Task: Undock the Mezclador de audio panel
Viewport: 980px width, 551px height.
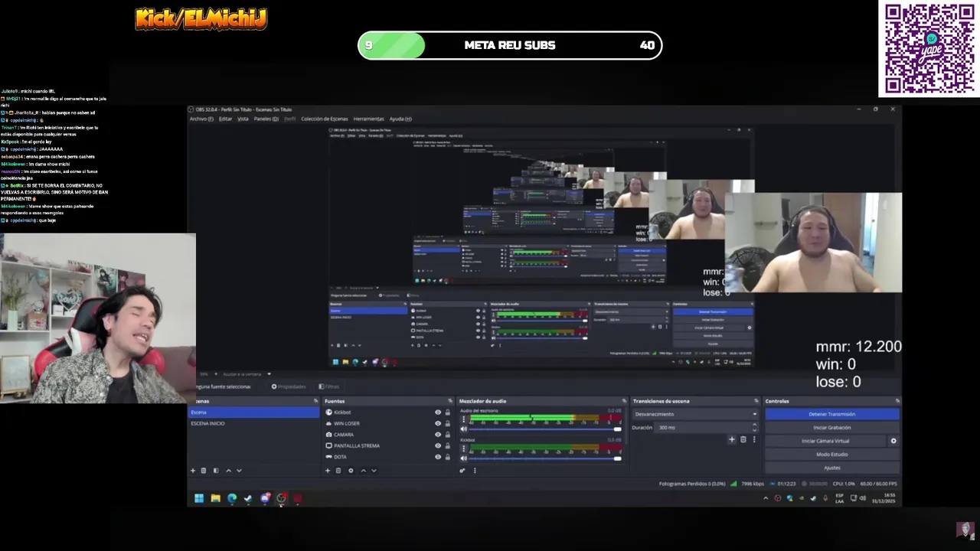Action: (624, 400)
